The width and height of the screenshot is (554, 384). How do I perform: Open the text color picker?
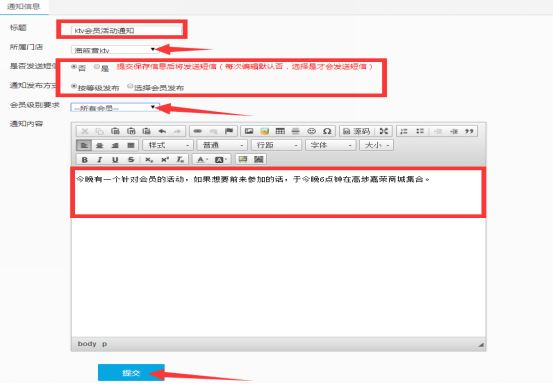(x=202, y=160)
